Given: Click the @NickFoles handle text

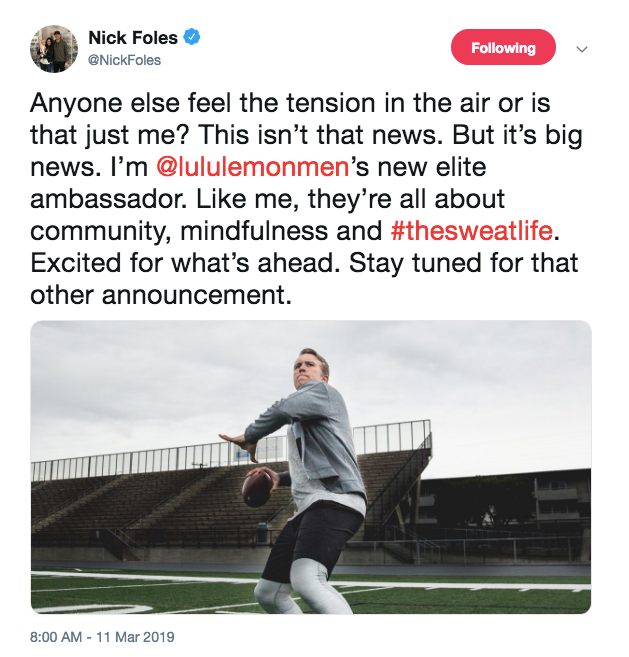Looking at the screenshot, I should [125, 60].
